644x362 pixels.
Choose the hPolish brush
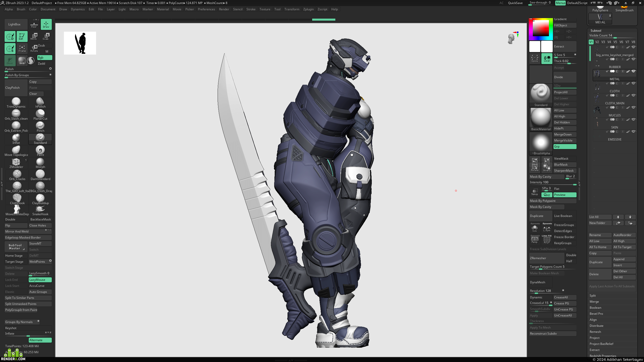click(x=40, y=103)
